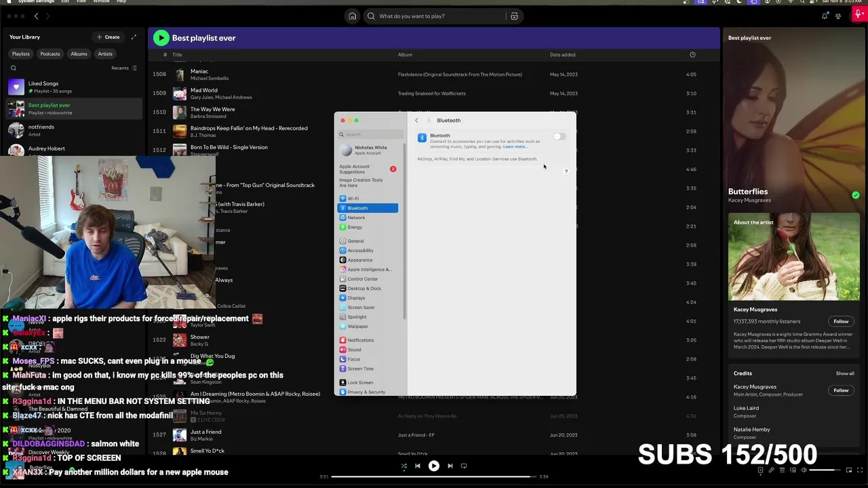This screenshot has width=868, height=488.
Task: Select the Artists filter chip
Action: 105,54
